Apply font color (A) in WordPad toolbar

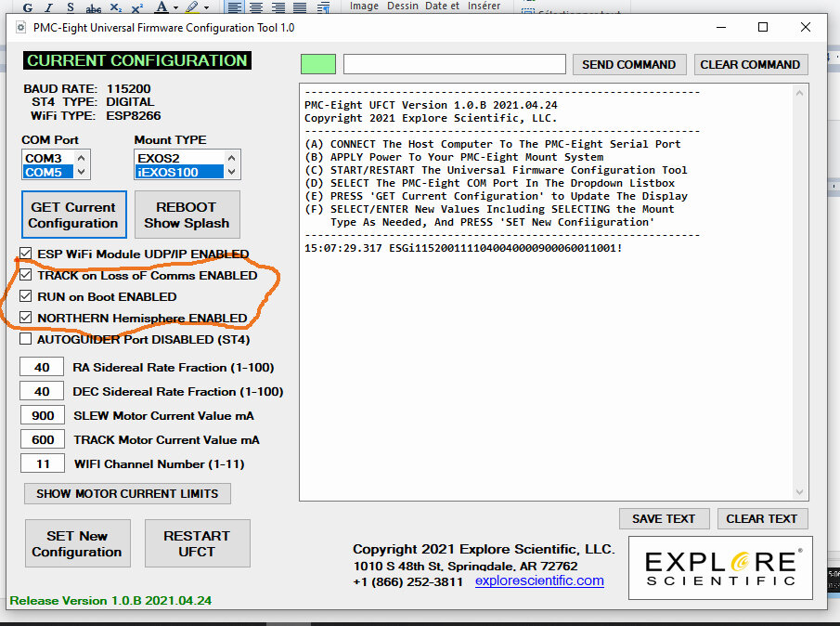(x=162, y=7)
